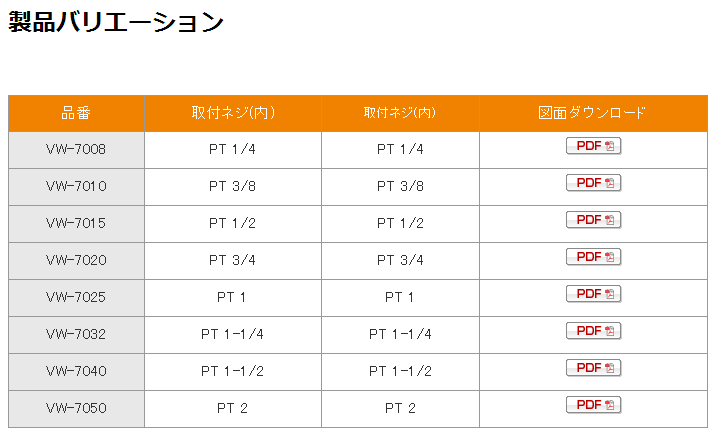Select the VW-7020 part number cell

[x=76, y=261]
